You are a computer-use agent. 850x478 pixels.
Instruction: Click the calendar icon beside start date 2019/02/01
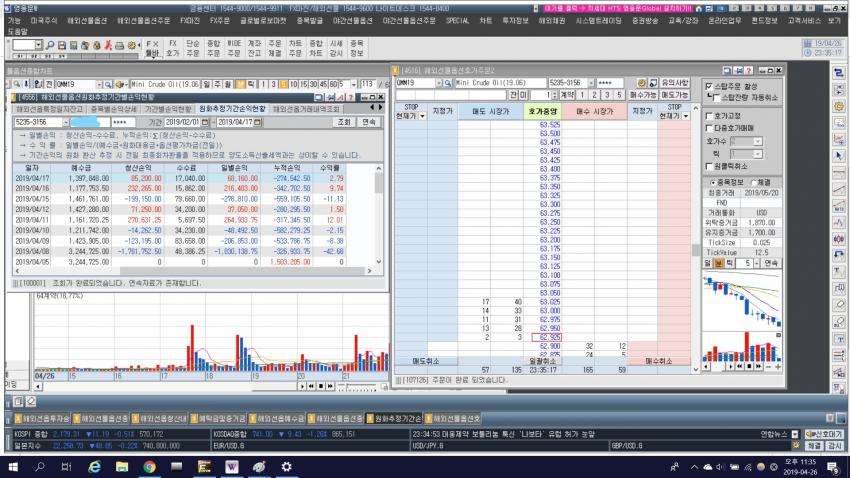coord(205,122)
